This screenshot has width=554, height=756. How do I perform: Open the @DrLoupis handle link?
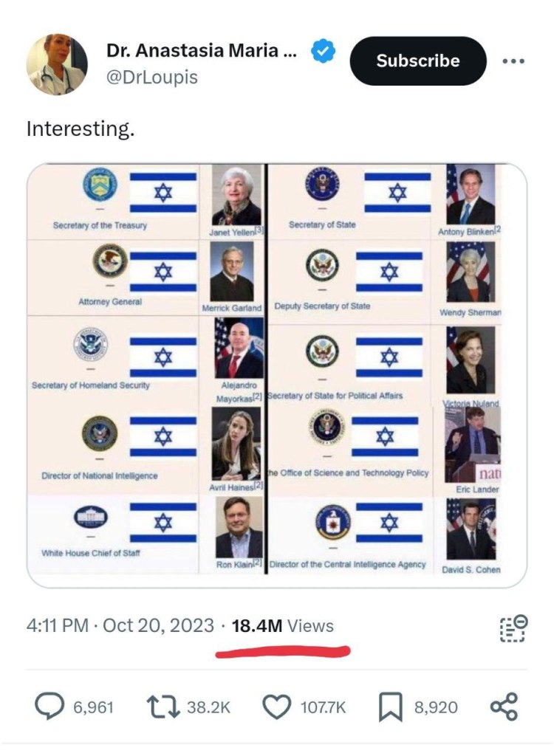click(x=152, y=77)
